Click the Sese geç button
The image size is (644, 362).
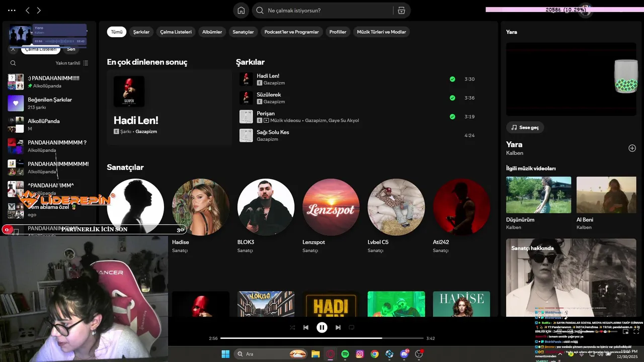coord(525,127)
